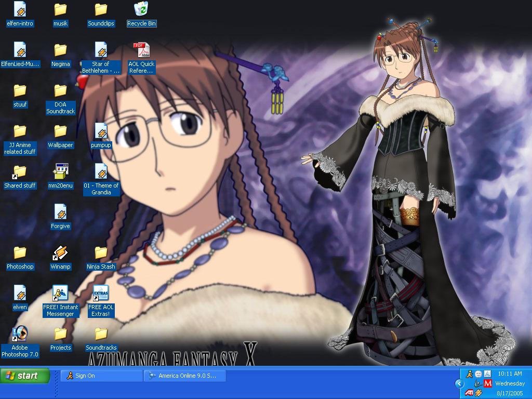This screenshot has height=399, width=532.
Task: Click the modem connection tray icon
Action: 478,383
